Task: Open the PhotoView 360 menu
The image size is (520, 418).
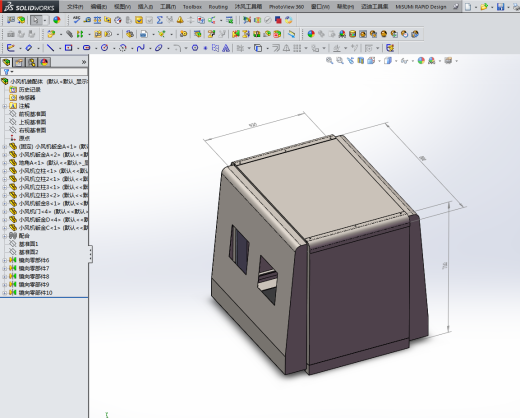Action: (286, 7)
